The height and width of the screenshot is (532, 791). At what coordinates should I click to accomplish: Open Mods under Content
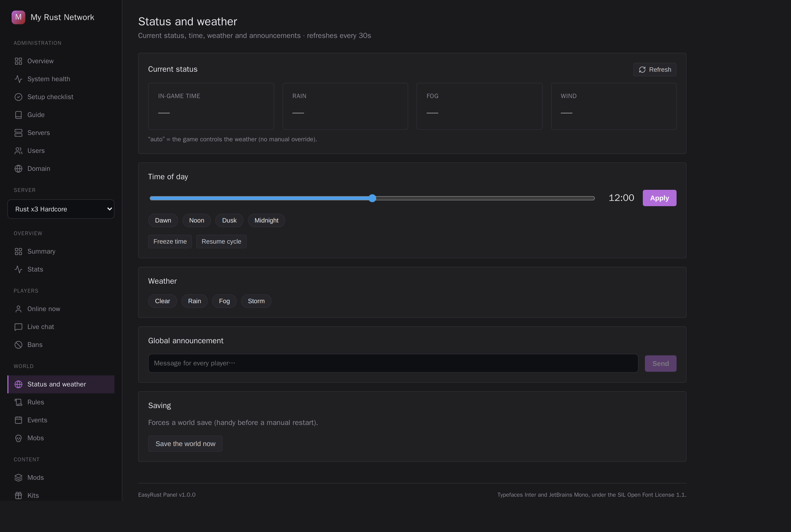[x=61, y=477]
